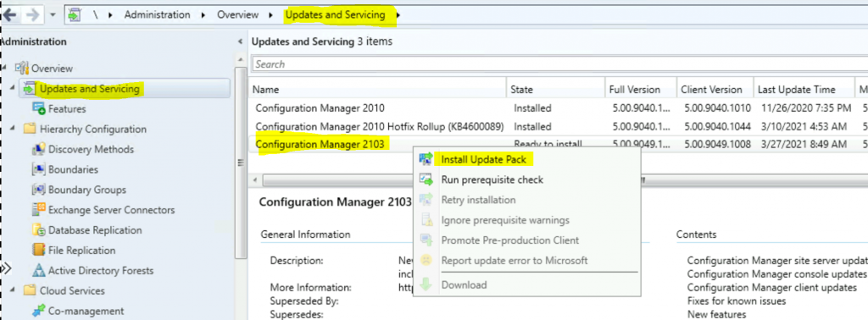Select Administration in the breadcrumb path
Image resolution: width=868 pixels, height=320 pixels.
click(157, 15)
